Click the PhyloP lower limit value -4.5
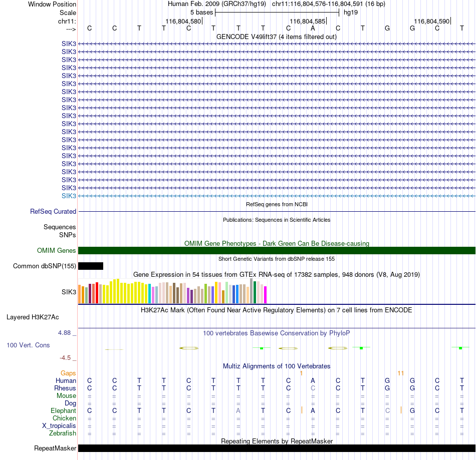Image resolution: width=476 pixels, height=460 pixels. 65,358
